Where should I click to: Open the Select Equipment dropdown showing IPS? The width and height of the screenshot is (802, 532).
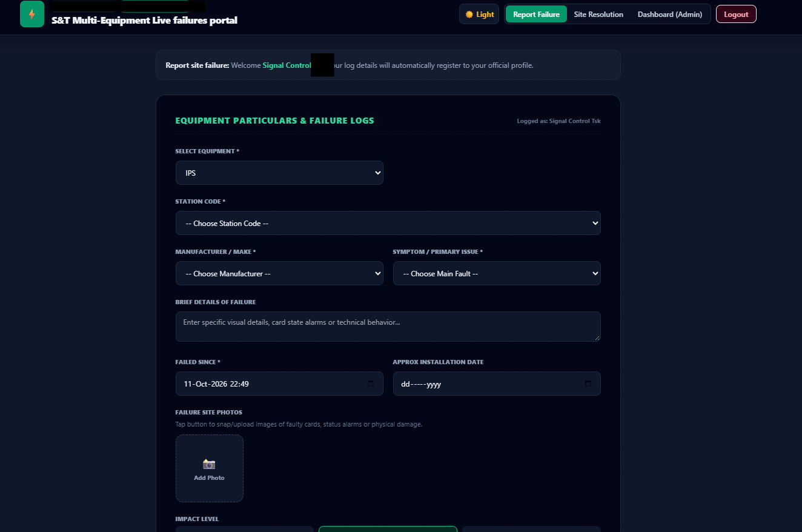point(279,173)
